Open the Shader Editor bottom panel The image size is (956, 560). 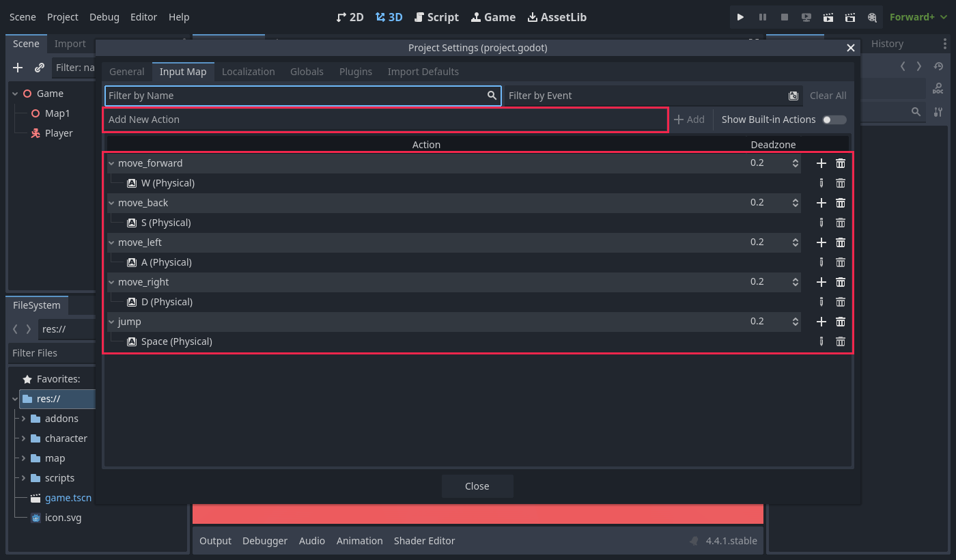point(424,541)
